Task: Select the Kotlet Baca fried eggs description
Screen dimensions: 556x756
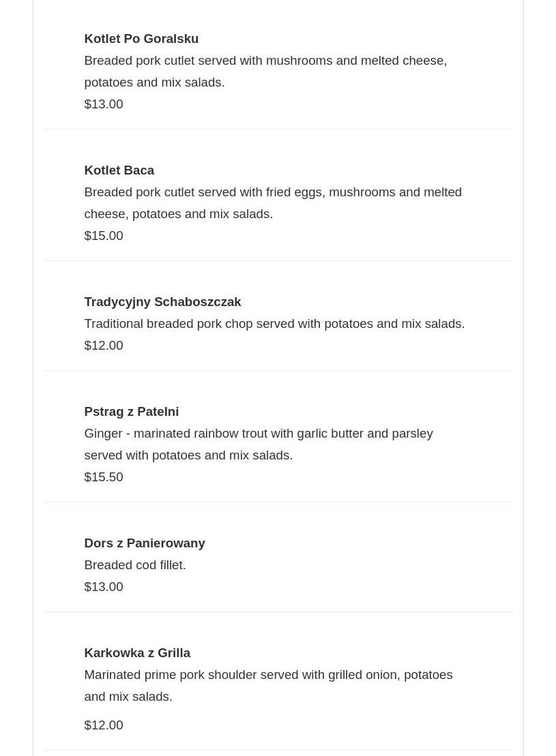Action: (272, 202)
